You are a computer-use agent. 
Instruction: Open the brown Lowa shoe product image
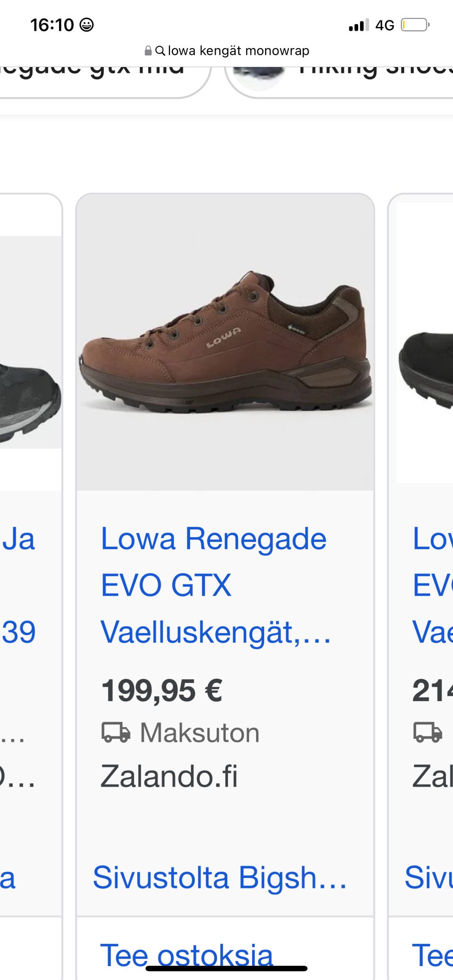click(225, 342)
